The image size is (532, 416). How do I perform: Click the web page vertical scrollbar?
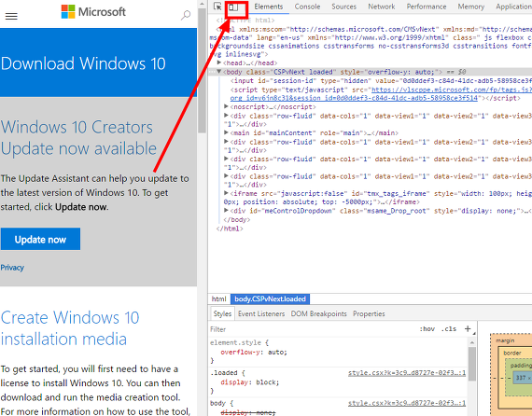(x=202, y=71)
